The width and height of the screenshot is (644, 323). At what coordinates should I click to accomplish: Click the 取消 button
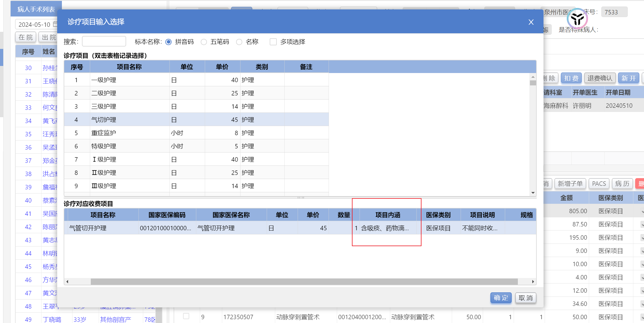[x=526, y=298]
